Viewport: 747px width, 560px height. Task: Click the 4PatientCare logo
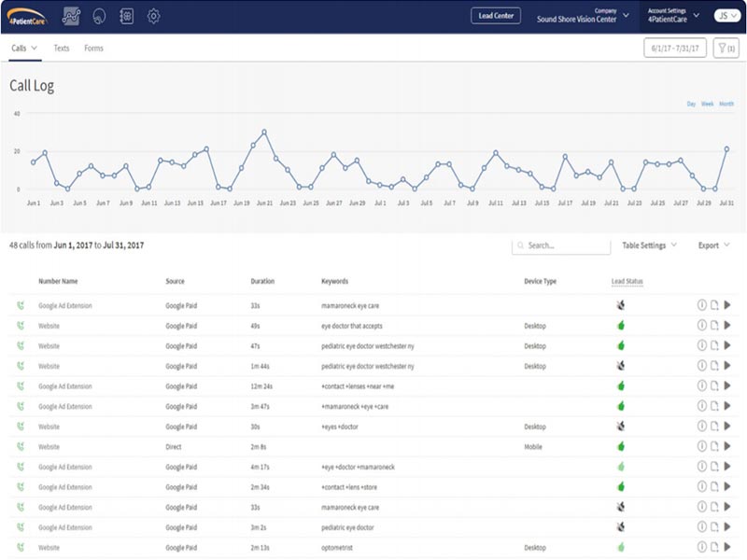click(x=27, y=17)
